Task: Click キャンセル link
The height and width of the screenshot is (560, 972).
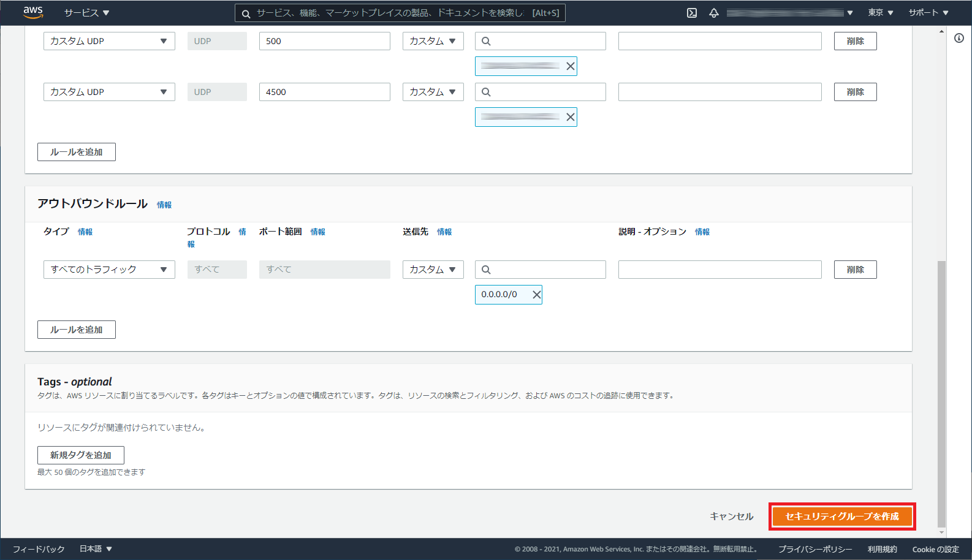Action: (731, 516)
